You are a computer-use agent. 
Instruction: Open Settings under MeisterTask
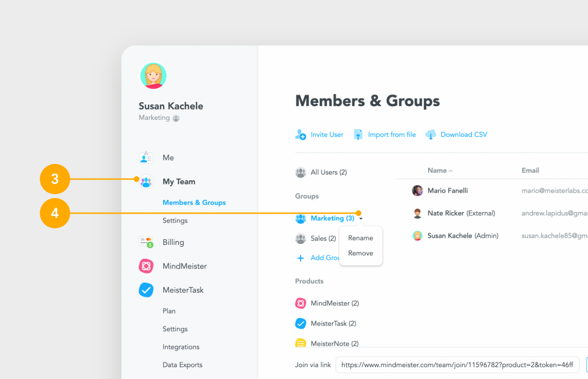[x=175, y=329]
